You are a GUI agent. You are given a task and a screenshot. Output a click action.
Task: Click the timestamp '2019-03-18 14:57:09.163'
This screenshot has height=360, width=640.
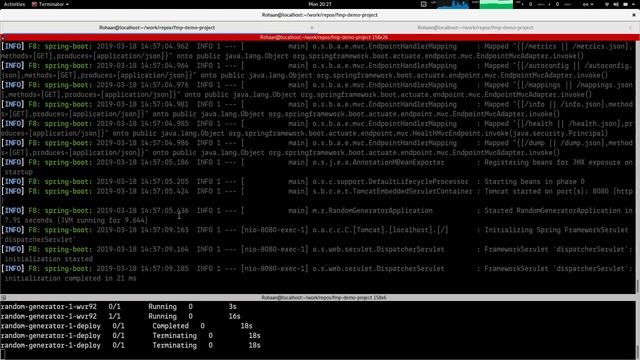pyautogui.click(x=142, y=230)
